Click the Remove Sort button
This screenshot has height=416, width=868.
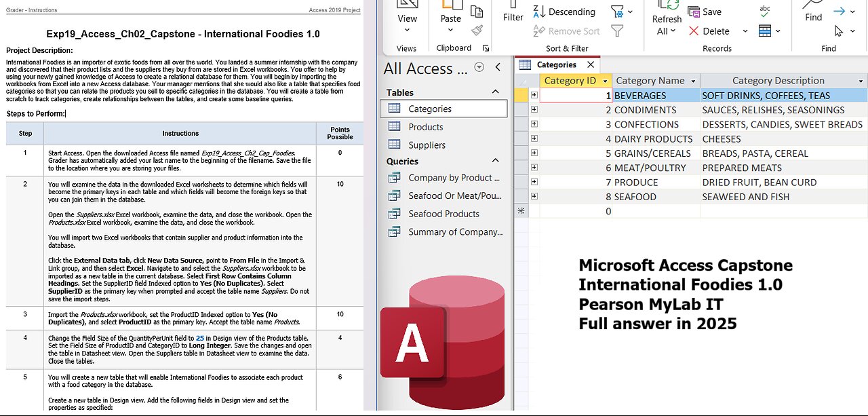pyautogui.click(x=566, y=31)
